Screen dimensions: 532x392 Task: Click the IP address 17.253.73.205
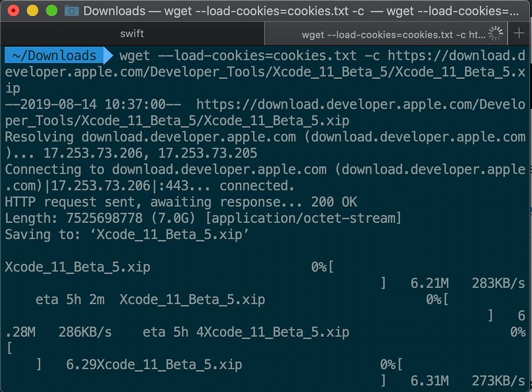pos(207,153)
